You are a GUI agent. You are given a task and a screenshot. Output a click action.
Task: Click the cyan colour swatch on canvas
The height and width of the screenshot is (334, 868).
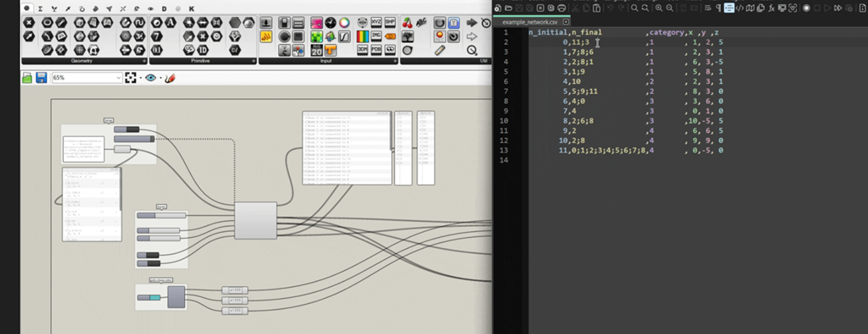click(x=155, y=297)
